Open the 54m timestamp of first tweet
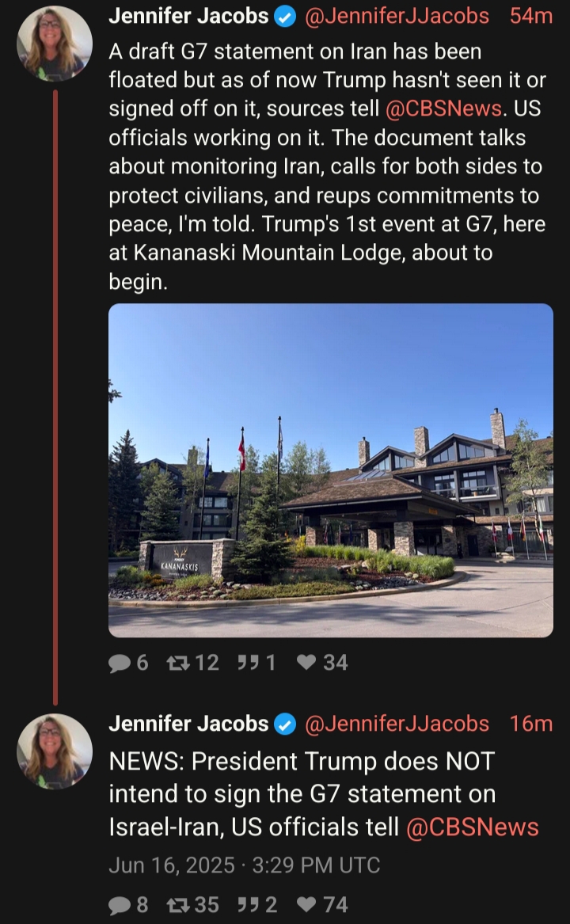The width and height of the screenshot is (570, 924). 531,17
